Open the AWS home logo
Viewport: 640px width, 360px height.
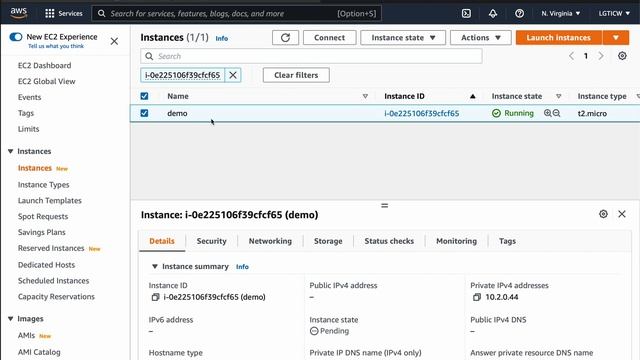pos(18,13)
